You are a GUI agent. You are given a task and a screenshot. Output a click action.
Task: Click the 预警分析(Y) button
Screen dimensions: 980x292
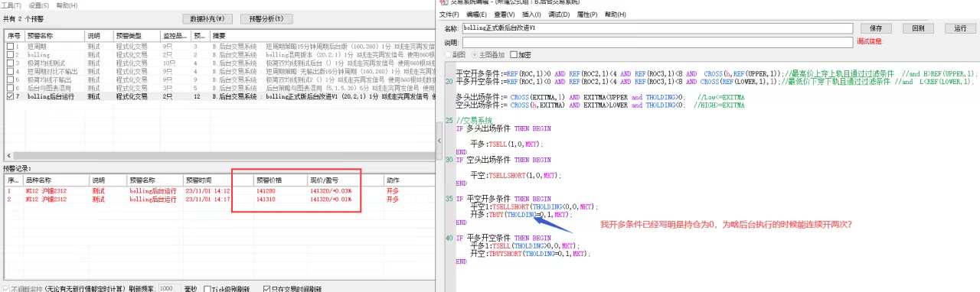(x=266, y=18)
